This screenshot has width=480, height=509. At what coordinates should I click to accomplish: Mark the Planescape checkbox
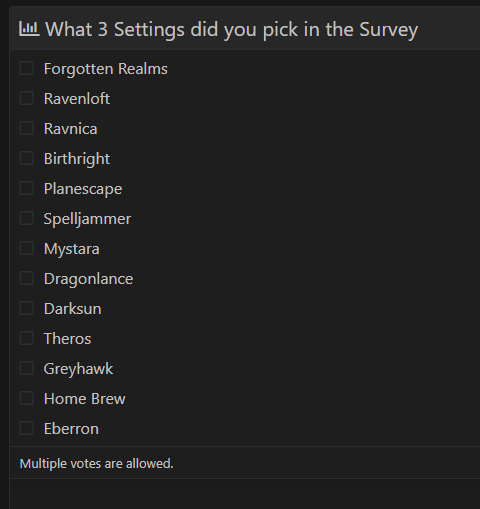pyautogui.click(x=27, y=188)
